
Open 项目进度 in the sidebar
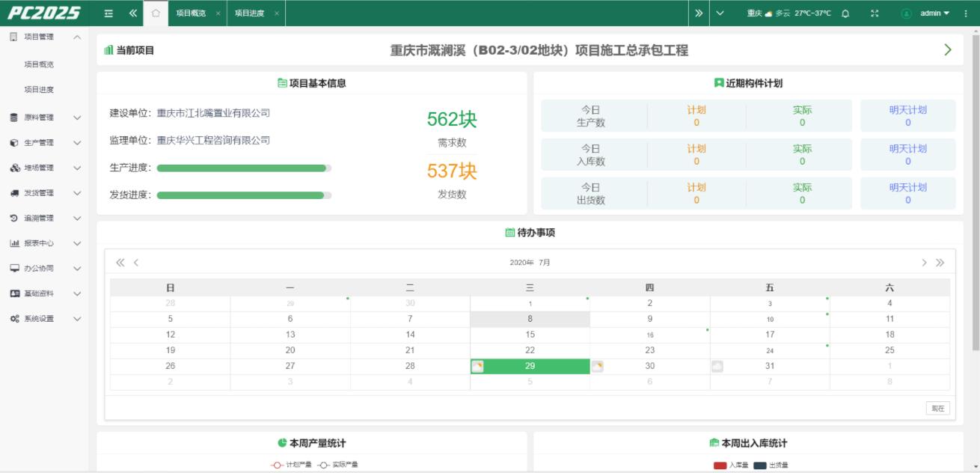39,90
